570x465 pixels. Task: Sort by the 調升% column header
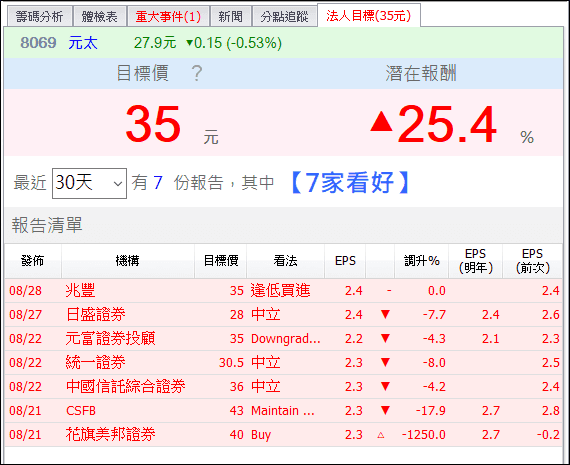click(x=422, y=261)
